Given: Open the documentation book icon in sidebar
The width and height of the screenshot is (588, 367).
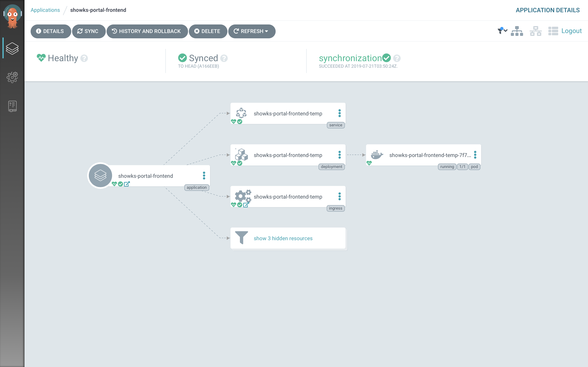Looking at the screenshot, I should (12, 106).
